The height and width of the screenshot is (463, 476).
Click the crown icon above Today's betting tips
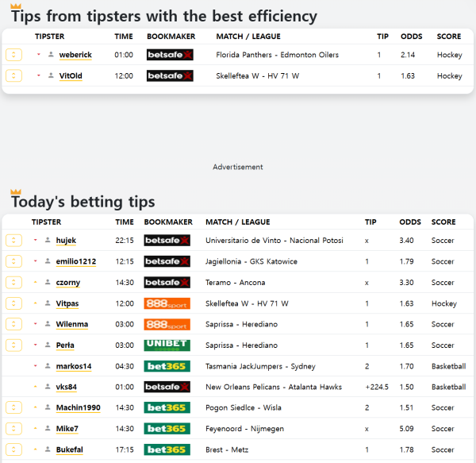click(15, 192)
